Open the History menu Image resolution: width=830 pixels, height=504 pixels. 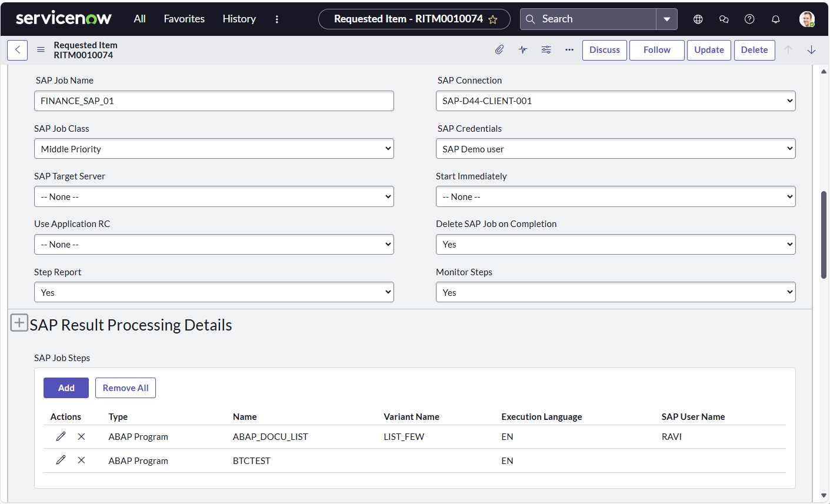coord(239,19)
